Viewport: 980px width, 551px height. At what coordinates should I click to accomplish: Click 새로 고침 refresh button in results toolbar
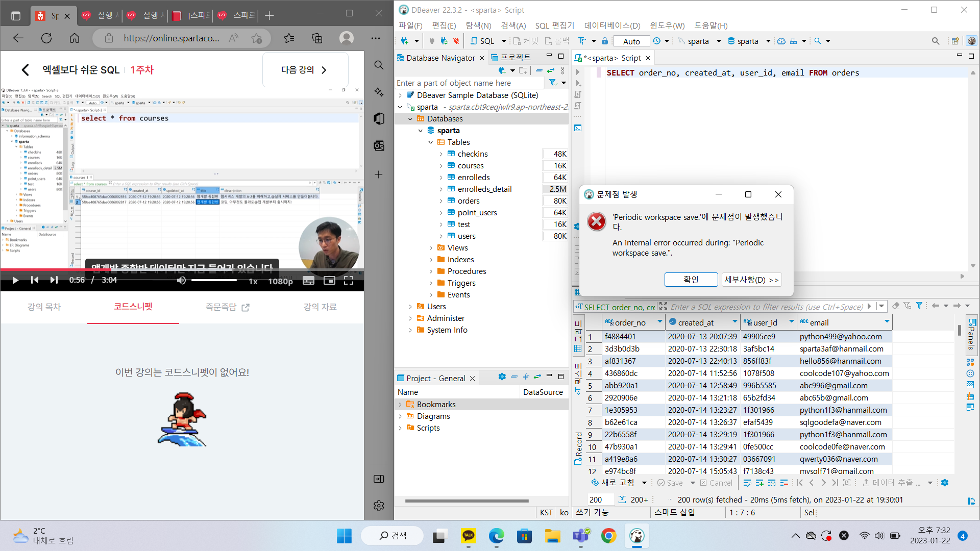coord(612,483)
